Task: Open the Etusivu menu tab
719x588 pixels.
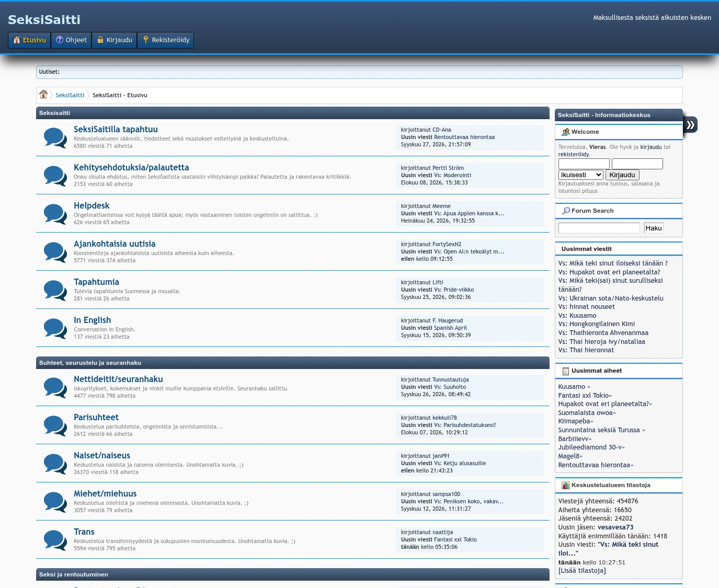Action: coord(29,40)
